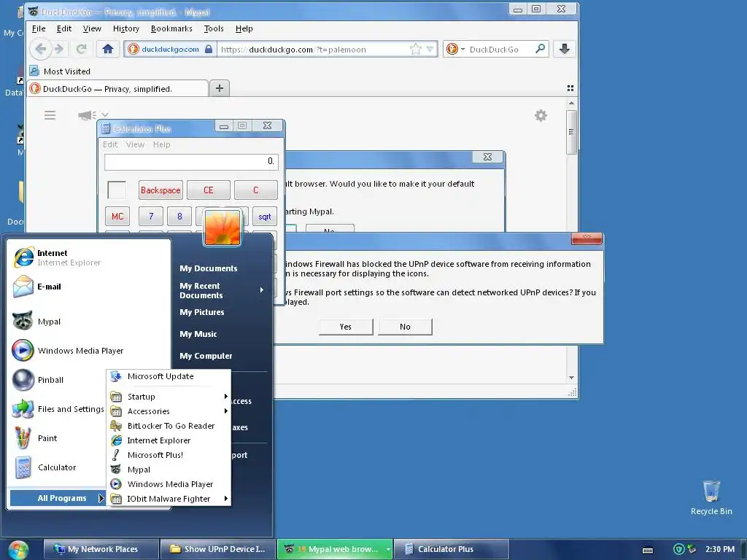Click Yes in the firewall dialog
Screen dimensions: 747x560
click(x=345, y=327)
